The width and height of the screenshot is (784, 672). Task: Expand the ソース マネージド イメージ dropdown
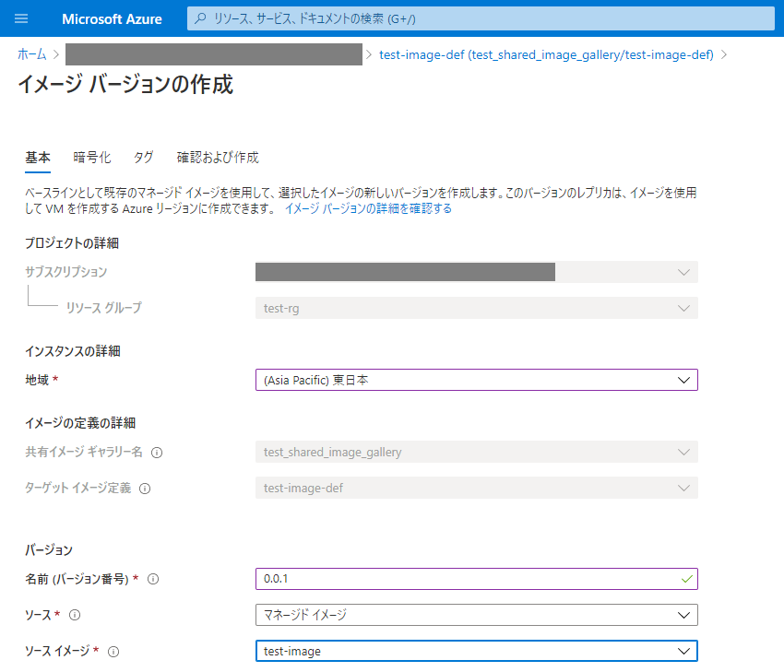[476, 615]
